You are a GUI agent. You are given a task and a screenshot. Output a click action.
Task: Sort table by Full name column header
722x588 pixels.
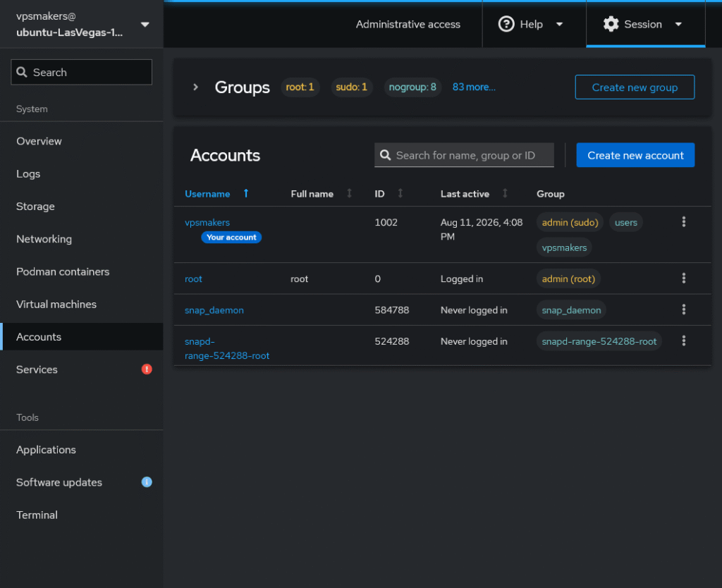pos(312,194)
